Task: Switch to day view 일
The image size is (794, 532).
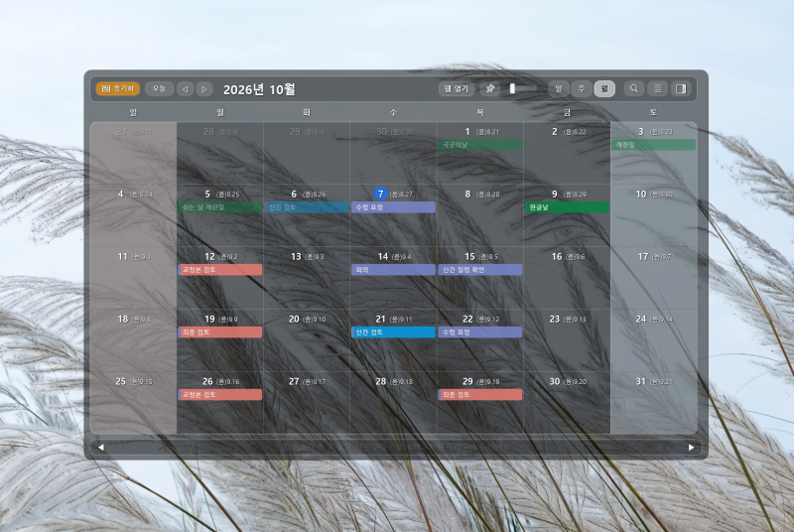Action: point(559,88)
